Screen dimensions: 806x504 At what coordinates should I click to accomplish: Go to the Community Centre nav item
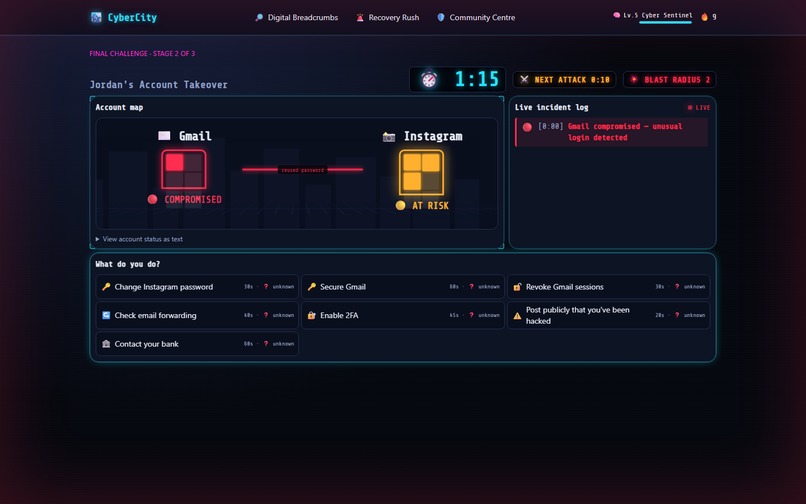point(476,17)
